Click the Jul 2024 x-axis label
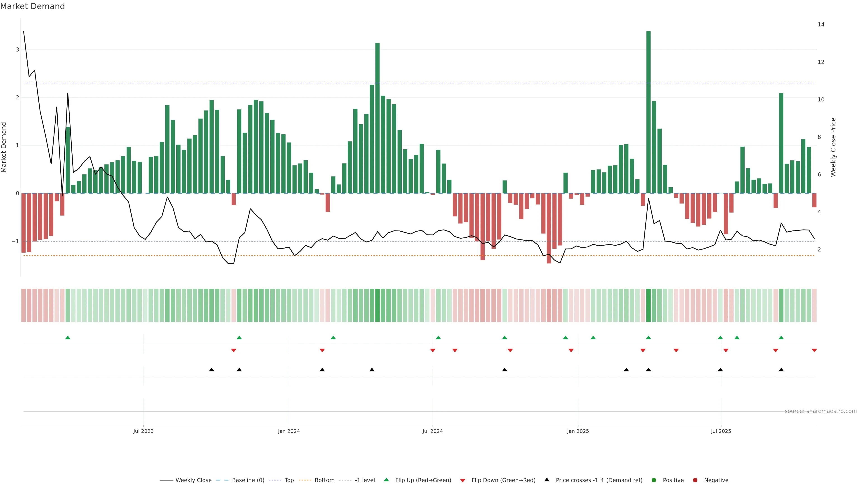 click(x=432, y=431)
